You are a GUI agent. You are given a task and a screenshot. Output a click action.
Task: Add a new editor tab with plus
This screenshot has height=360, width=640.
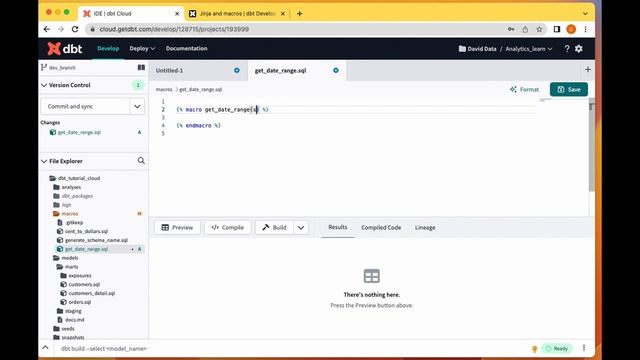[588, 70]
